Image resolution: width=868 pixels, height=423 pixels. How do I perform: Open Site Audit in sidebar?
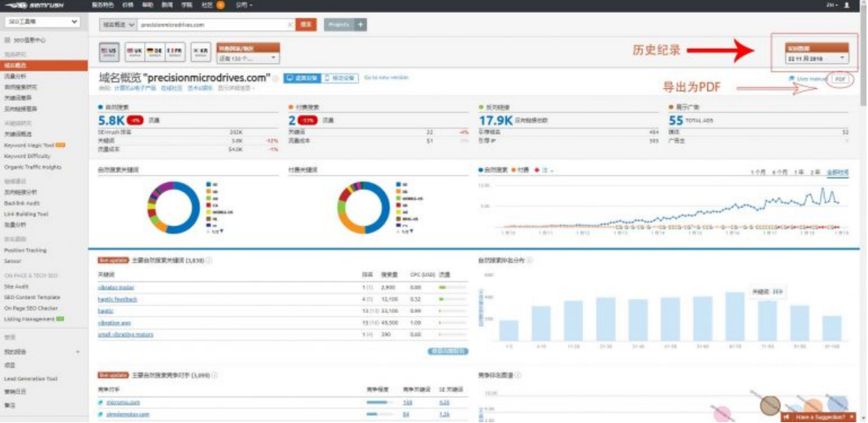tap(16, 287)
